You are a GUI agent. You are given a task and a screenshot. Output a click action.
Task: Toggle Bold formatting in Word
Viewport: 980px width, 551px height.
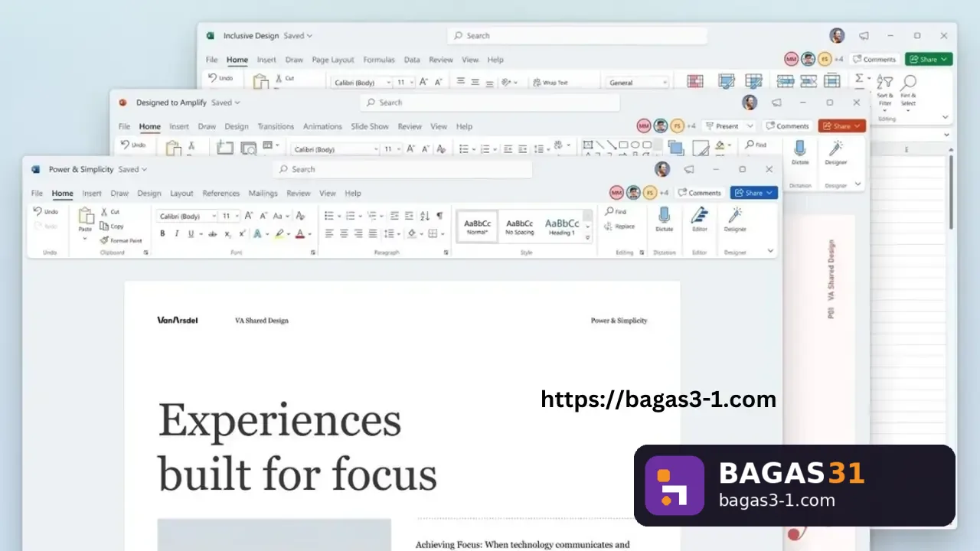coord(162,233)
